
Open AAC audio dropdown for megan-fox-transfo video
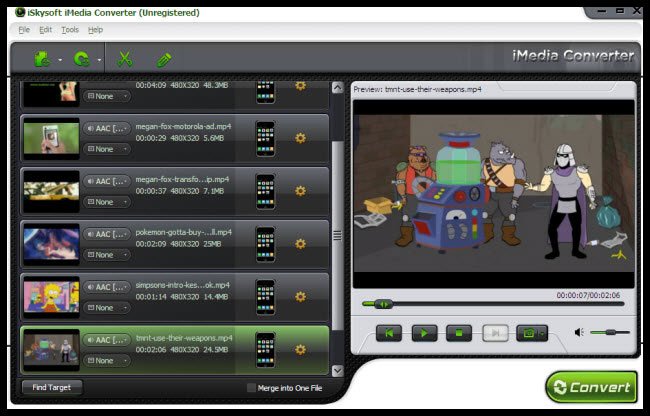pyautogui.click(x=107, y=181)
